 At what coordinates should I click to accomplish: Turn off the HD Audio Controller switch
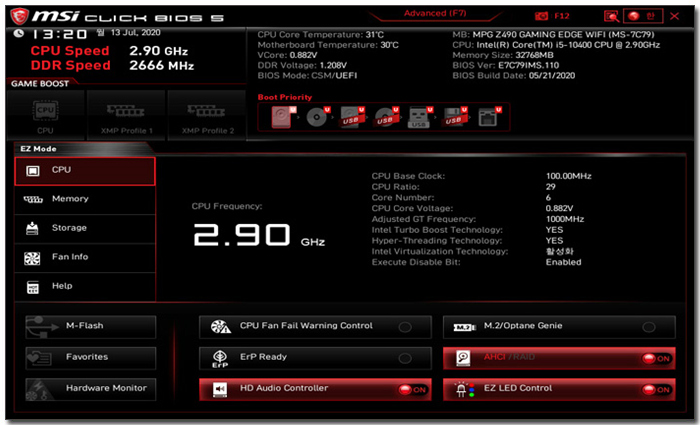tap(413, 389)
